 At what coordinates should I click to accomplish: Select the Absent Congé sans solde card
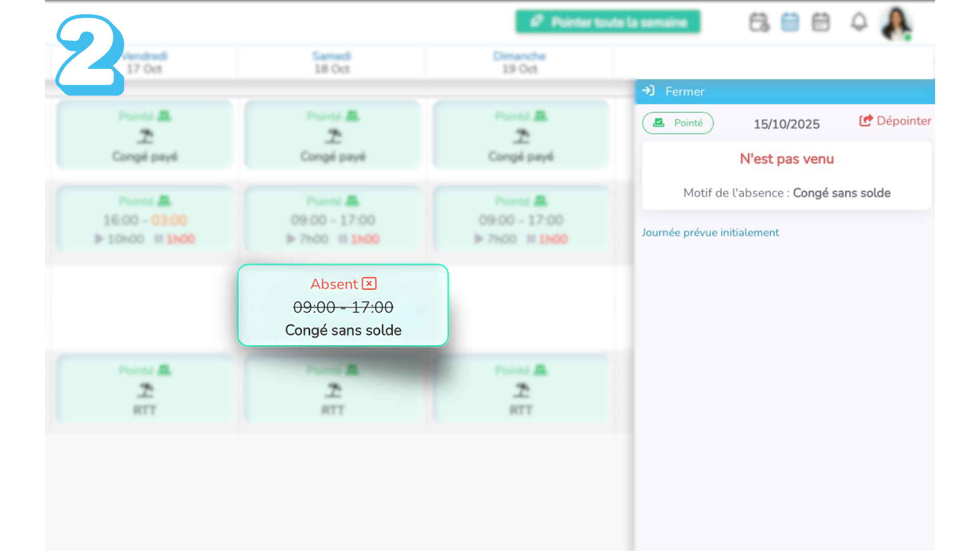(343, 306)
